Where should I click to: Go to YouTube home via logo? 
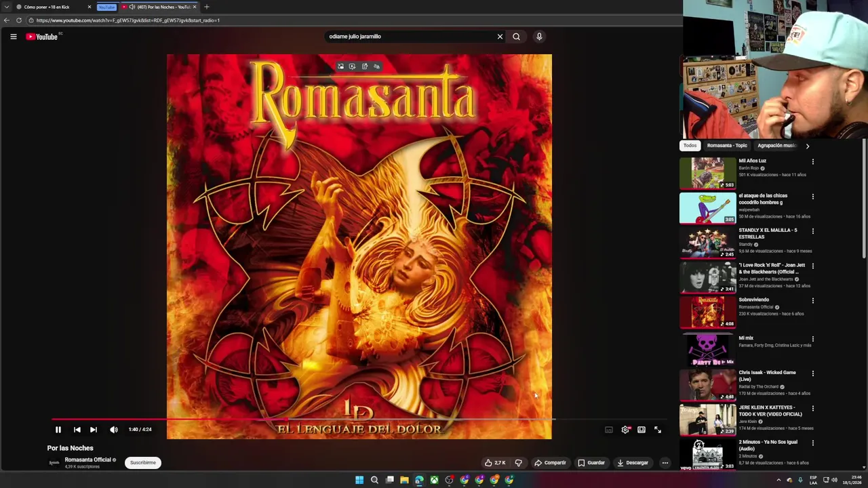[41, 37]
